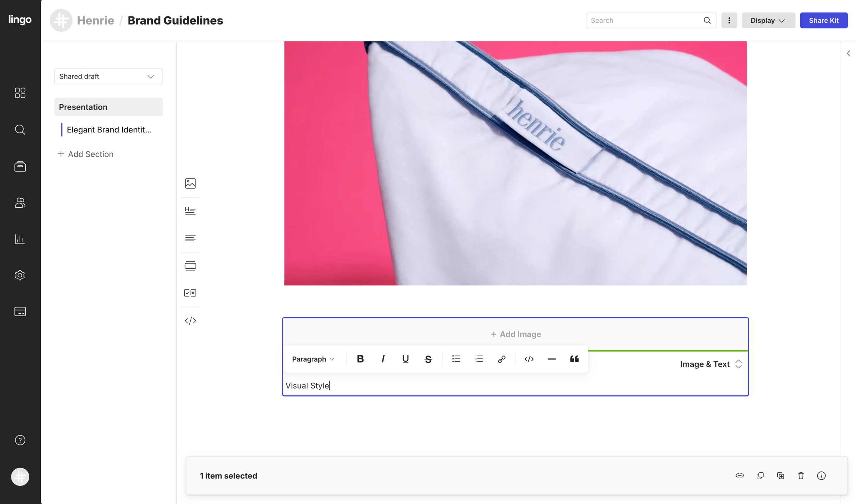Toggle italic formatting
Screen dimensions: 857x504
[x=383, y=359]
